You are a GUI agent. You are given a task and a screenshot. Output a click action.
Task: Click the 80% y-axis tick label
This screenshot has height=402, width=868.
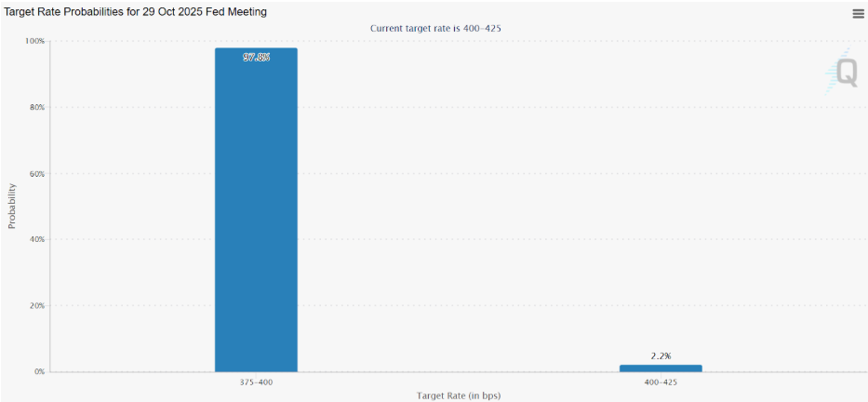tap(36, 108)
